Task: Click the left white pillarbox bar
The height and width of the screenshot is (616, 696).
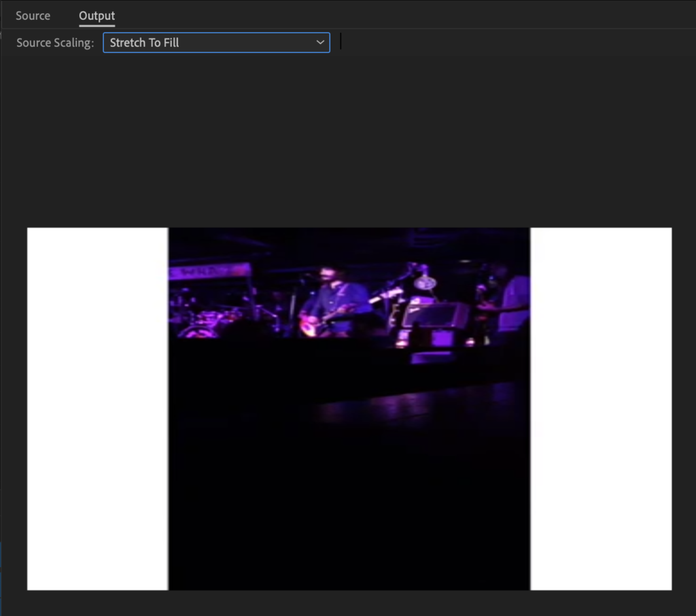Action: 98,409
